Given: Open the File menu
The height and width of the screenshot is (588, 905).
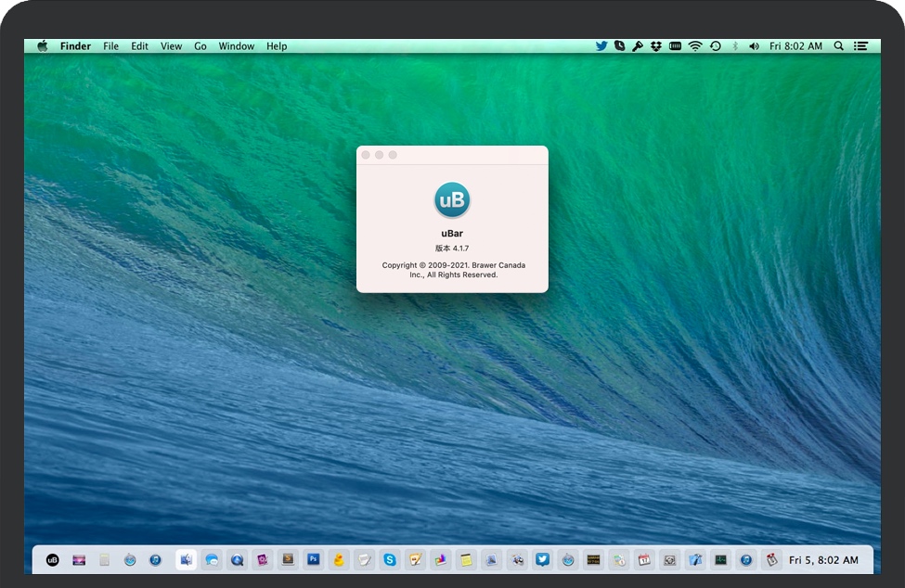Looking at the screenshot, I should pos(110,45).
